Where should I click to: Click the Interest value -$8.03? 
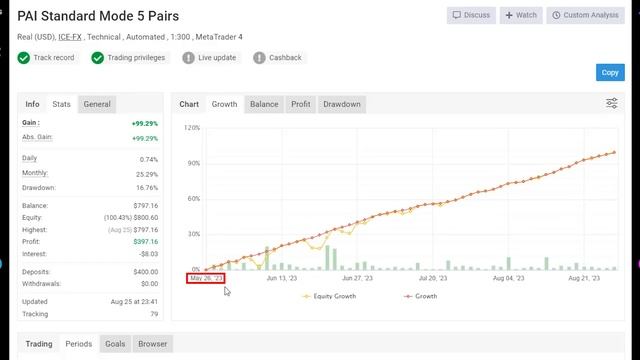click(148, 254)
